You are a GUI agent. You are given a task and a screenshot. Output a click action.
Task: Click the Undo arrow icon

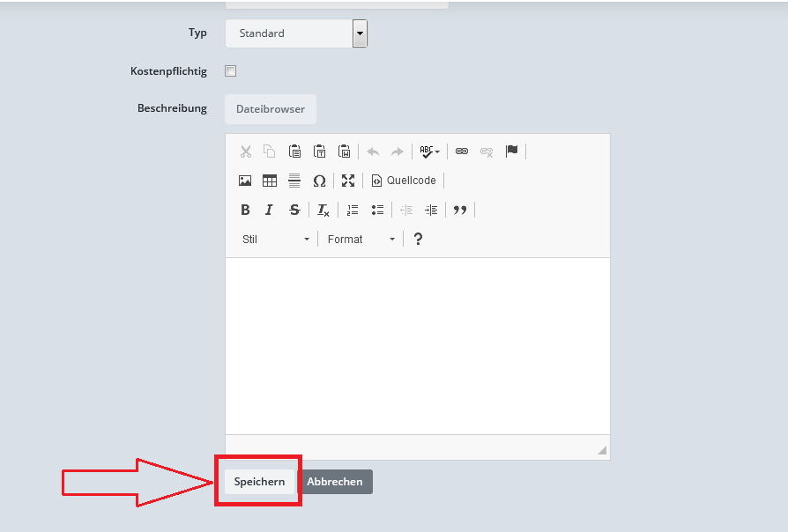(373, 151)
